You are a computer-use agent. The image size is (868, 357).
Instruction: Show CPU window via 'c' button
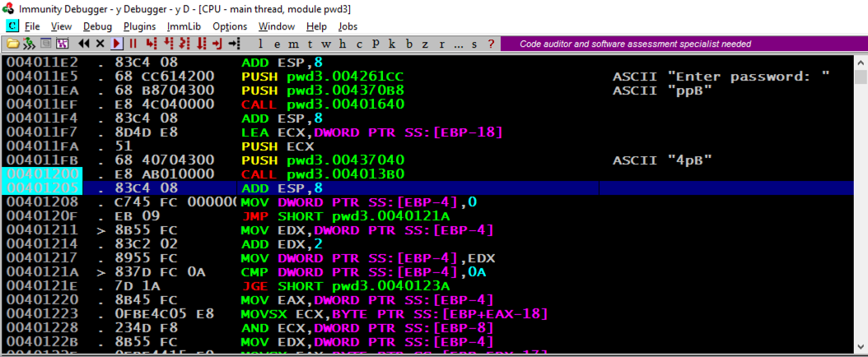pos(359,44)
